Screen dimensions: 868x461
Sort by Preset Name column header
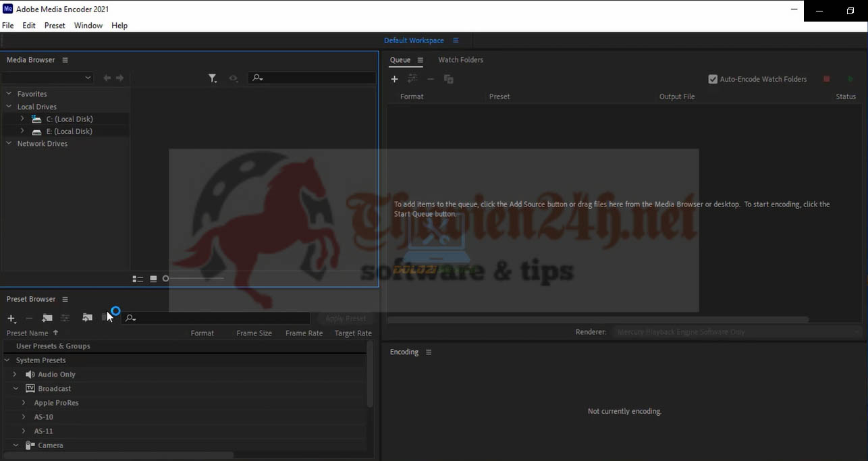pos(27,333)
